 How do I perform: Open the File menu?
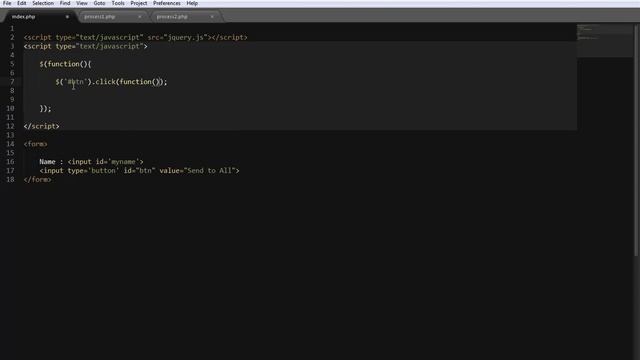click(x=7, y=3)
